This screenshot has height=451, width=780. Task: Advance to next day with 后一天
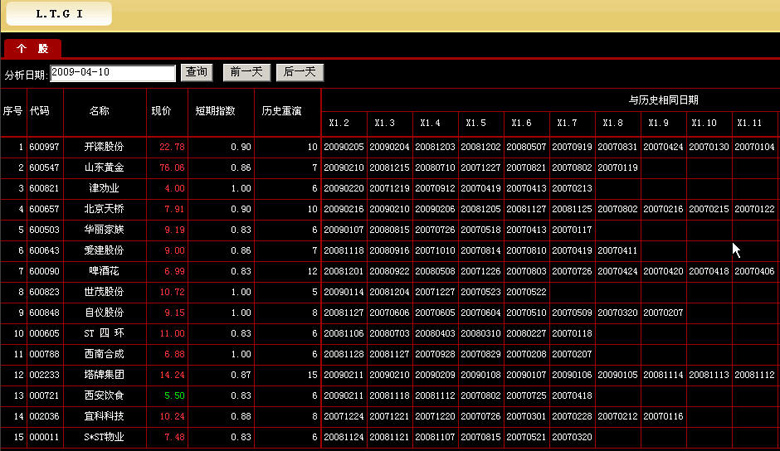pos(300,72)
